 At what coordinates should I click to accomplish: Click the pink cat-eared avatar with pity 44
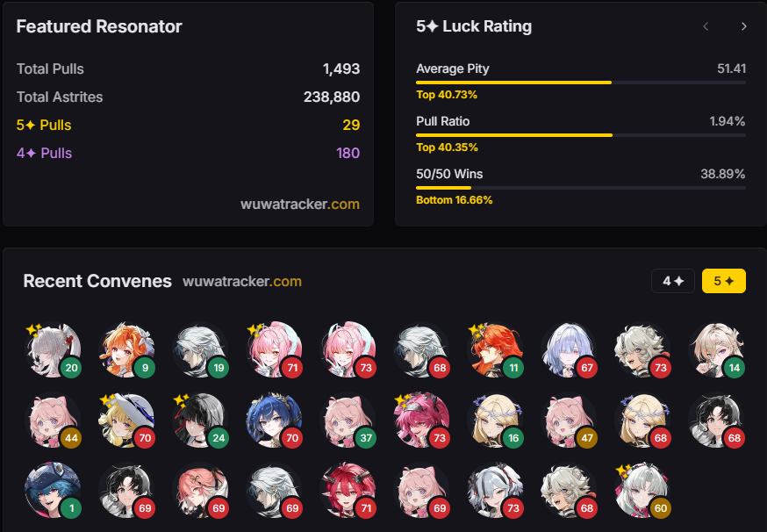click(x=53, y=421)
